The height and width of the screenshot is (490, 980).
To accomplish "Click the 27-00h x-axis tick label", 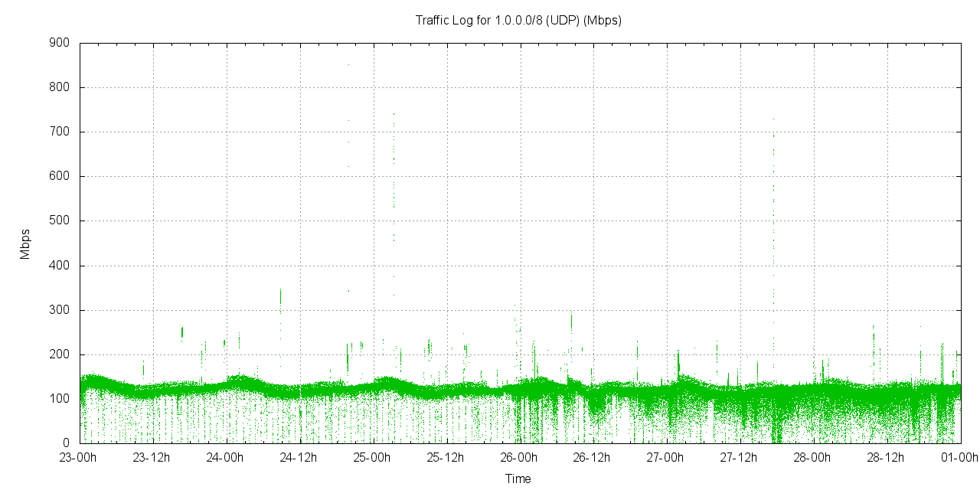I will (665, 458).
